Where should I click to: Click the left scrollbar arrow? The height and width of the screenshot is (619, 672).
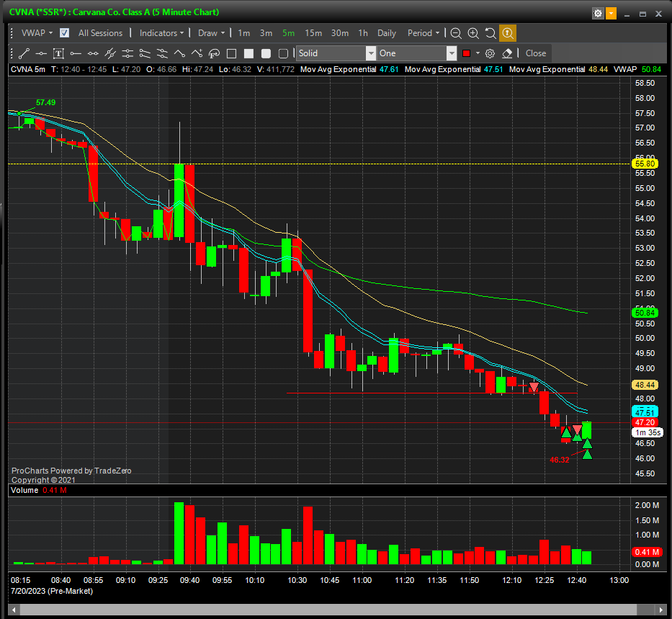[x=14, y=610]
